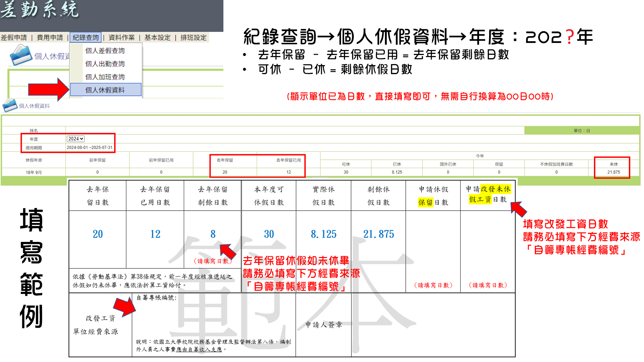Open the 差假申請 menu
The height and width of the screenshot is (362, 644).
pos(14,38)
